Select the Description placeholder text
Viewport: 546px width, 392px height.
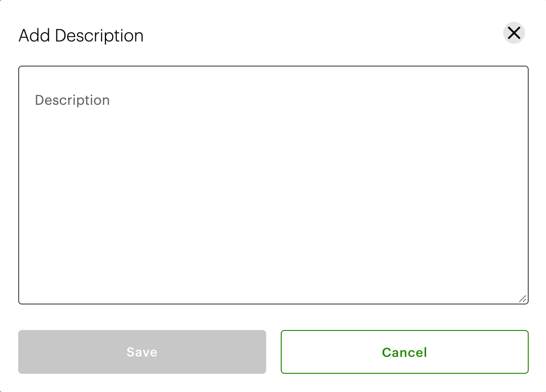[x=72, y=100]
